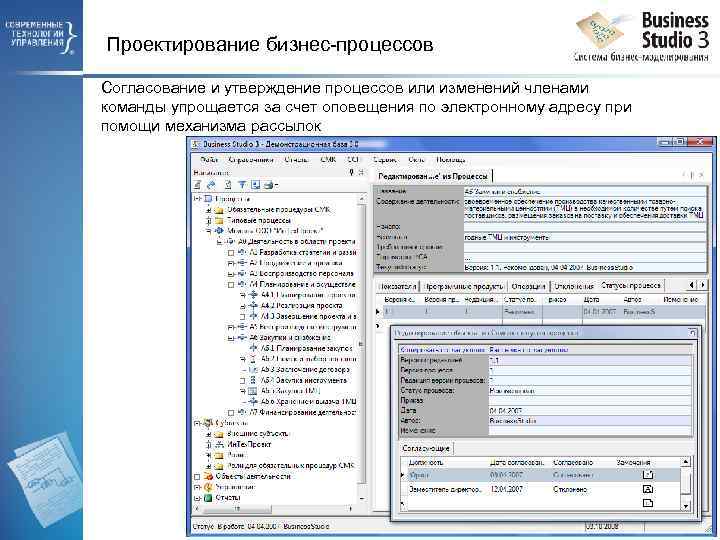720x540 pixels.
Task: Click the navigator horizontal scrollbar
Action: [274, 509]
